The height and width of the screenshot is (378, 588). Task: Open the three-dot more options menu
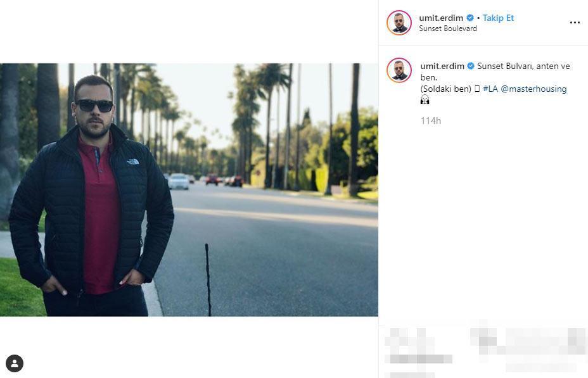pos(575,23)
